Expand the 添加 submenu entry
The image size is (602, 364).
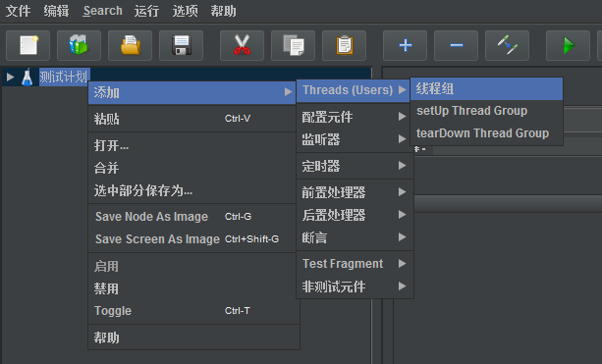click(192, 93)
